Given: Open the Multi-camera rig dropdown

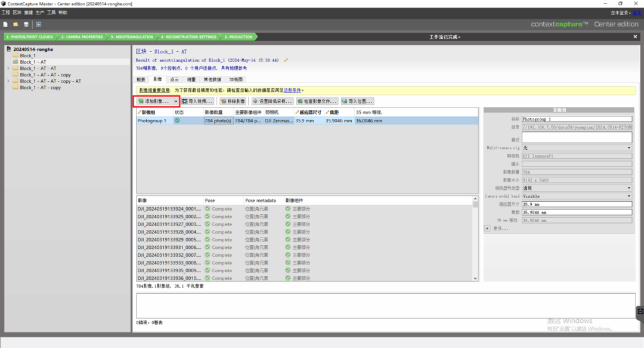Looking at the screenshot, I should [x=577, y=147].
